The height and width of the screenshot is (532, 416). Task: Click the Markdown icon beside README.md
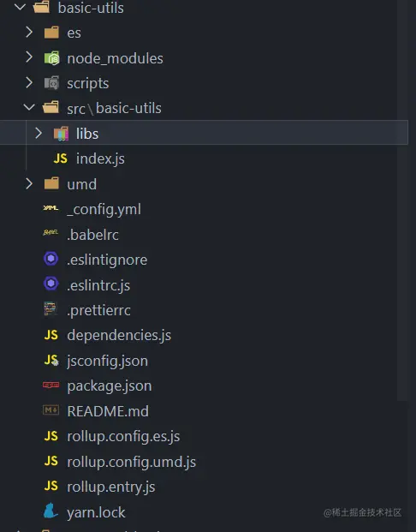(51, 410)
